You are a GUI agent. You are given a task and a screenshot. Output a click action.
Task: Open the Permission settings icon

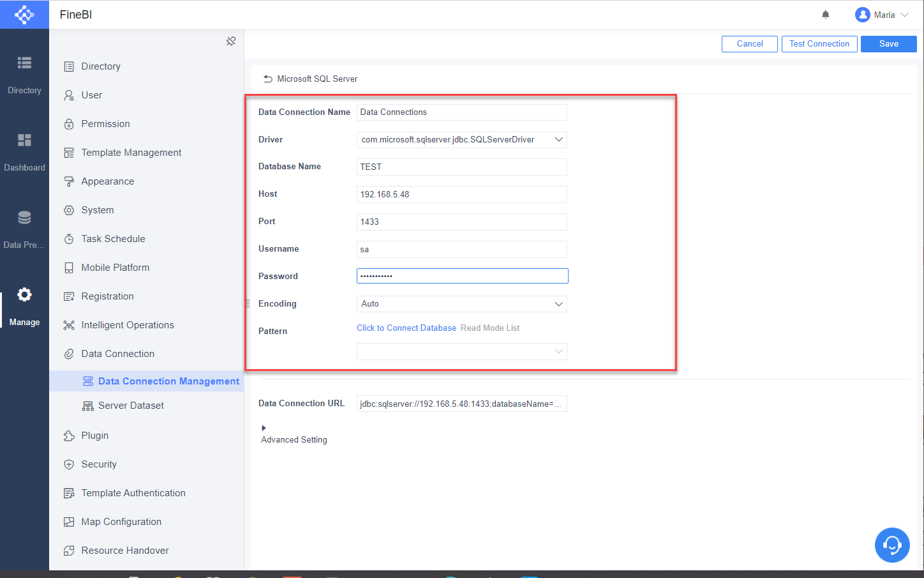tap(69, 123)
